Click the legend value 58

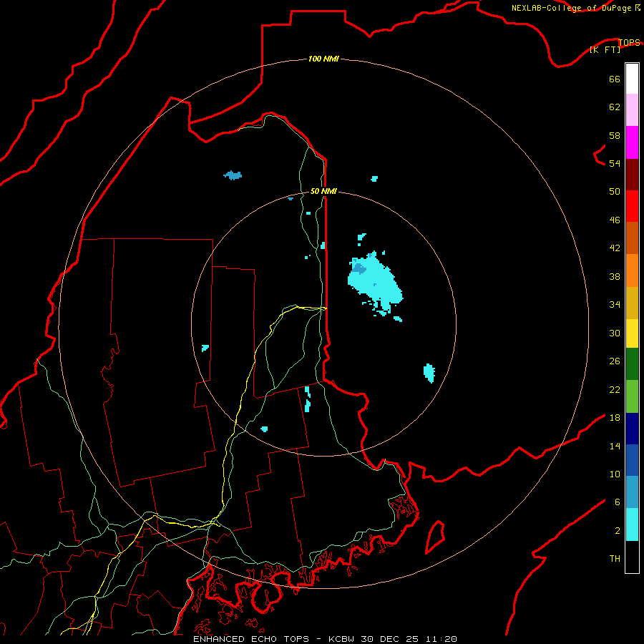[615, 135]
